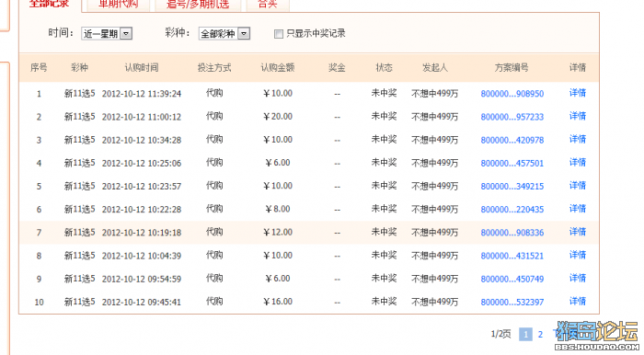The image size is (644, 355).
Task: Open plan number 800000...957233 link
Action: click(x=512, y=117)
